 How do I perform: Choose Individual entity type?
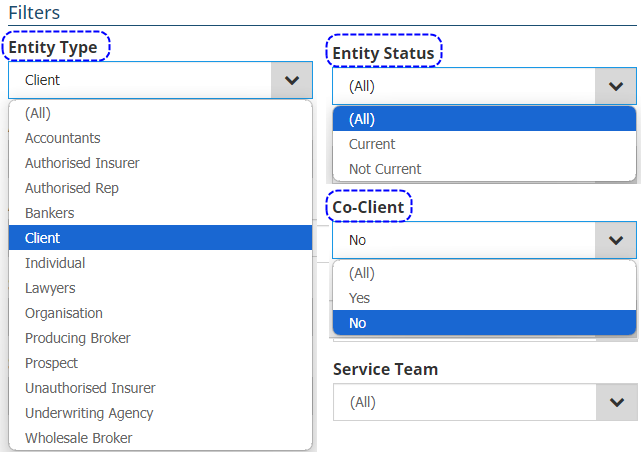(x=55, y=263)
